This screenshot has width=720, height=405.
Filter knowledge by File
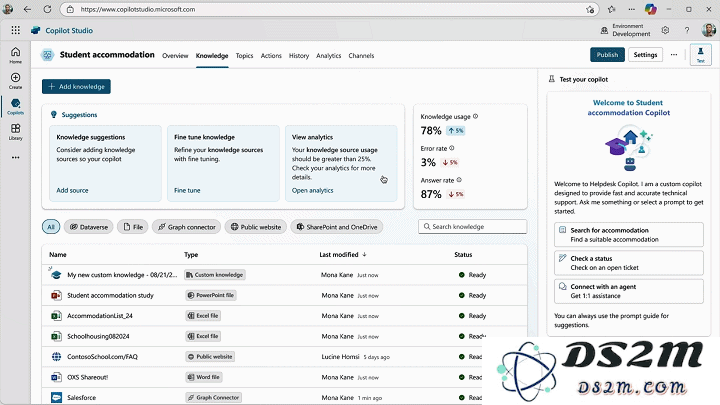click(x=133, y=227)
